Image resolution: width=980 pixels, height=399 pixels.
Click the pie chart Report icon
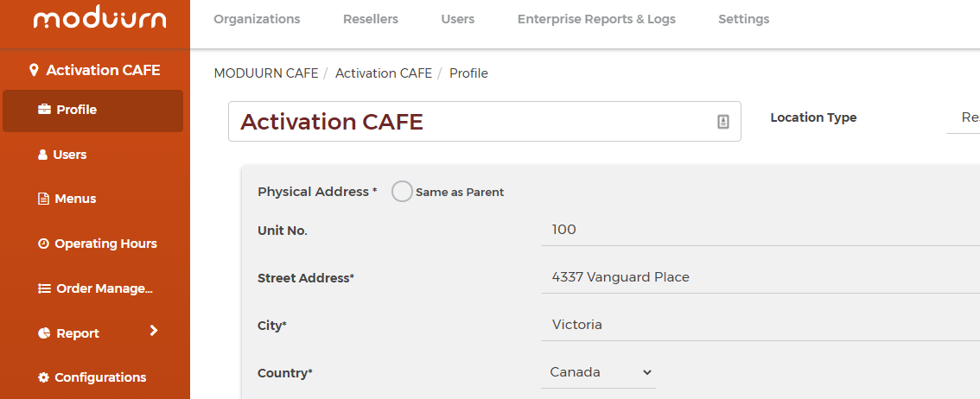tap(44, 333)
